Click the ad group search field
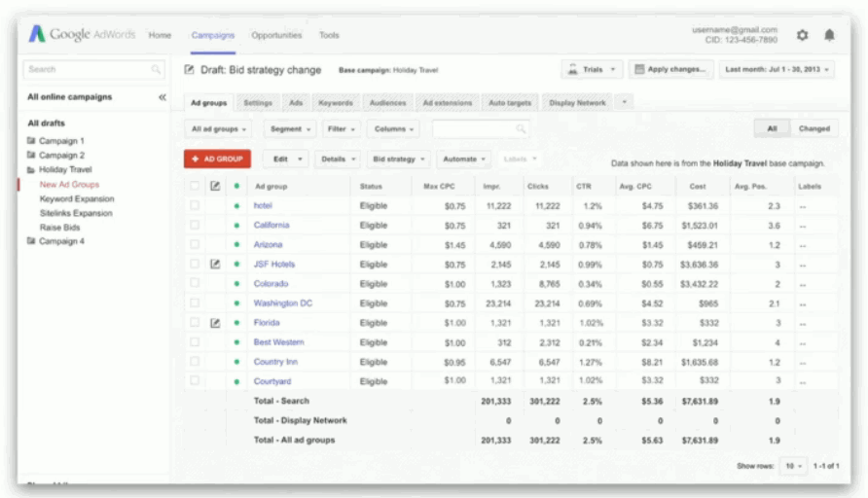This screenshot has width=868, height=498. click(x=480, y=129)
